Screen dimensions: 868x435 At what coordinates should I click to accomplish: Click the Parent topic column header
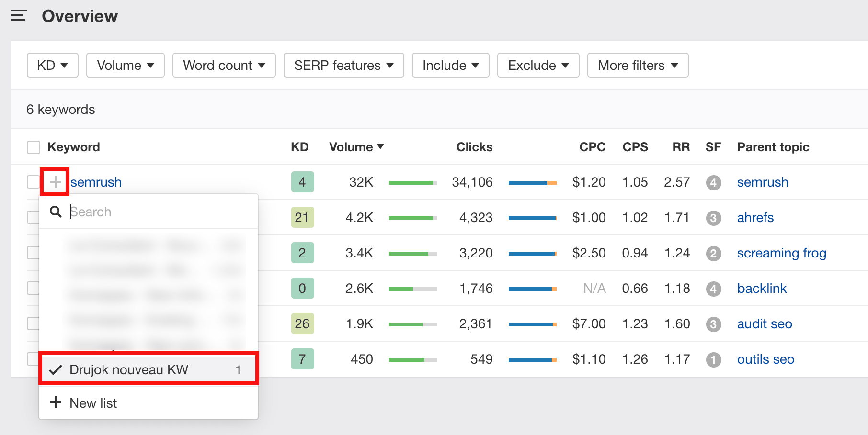point(773,147)
